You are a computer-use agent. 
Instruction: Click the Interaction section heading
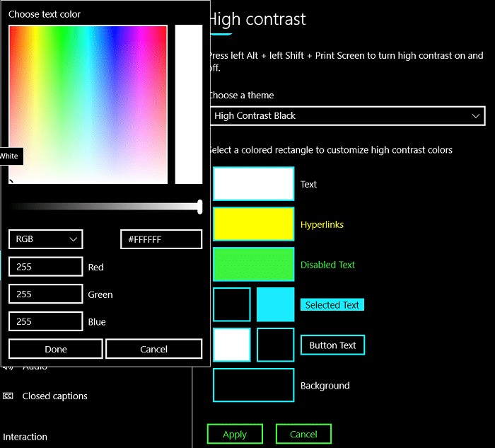point(25,437)
